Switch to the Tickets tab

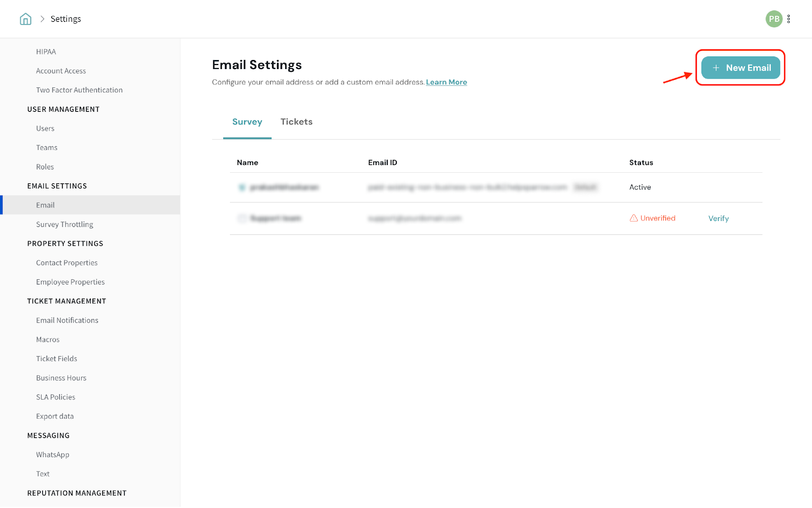pos(296,122)
